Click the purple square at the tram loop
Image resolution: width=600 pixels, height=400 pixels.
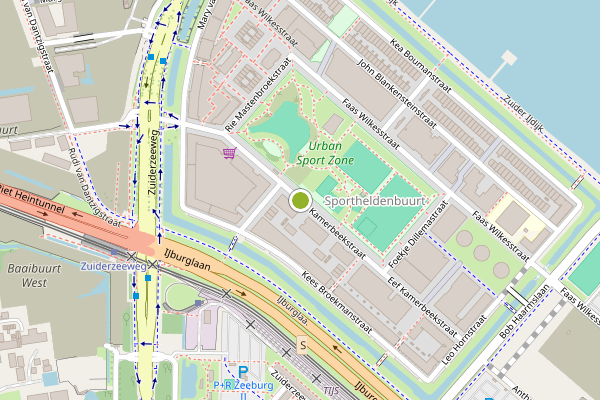[198, 303]
